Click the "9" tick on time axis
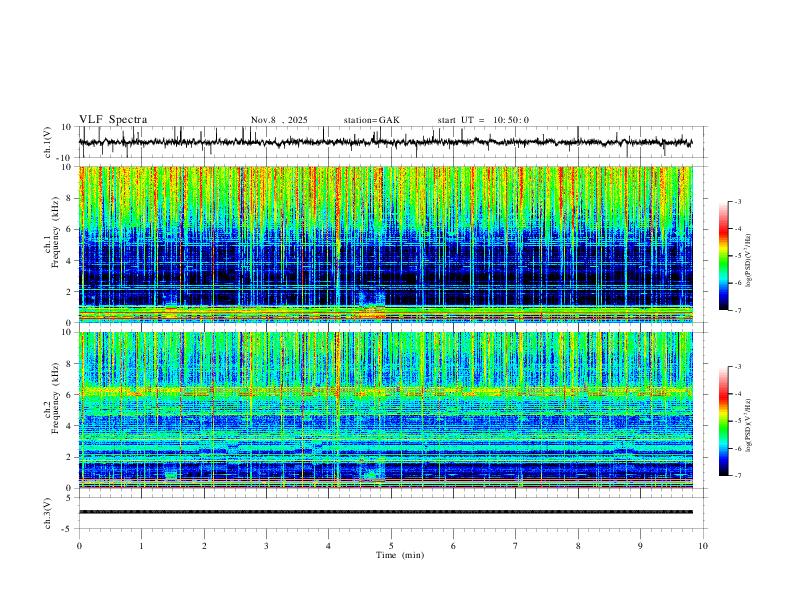The width and height of the screenshot is (792, 612). [x=640, y=546]
